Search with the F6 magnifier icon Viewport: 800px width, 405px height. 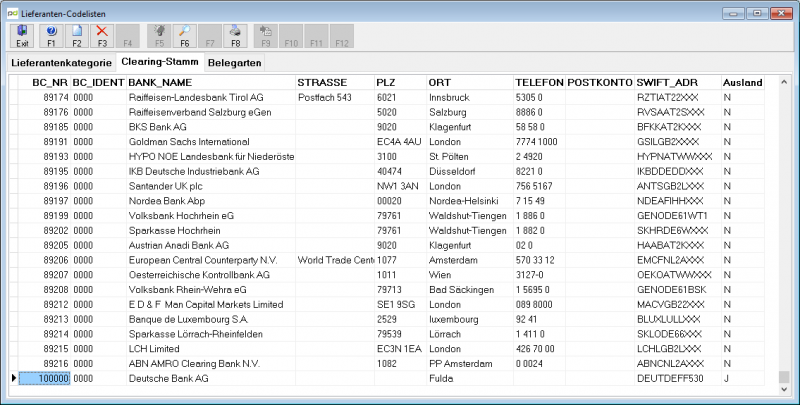185,36
